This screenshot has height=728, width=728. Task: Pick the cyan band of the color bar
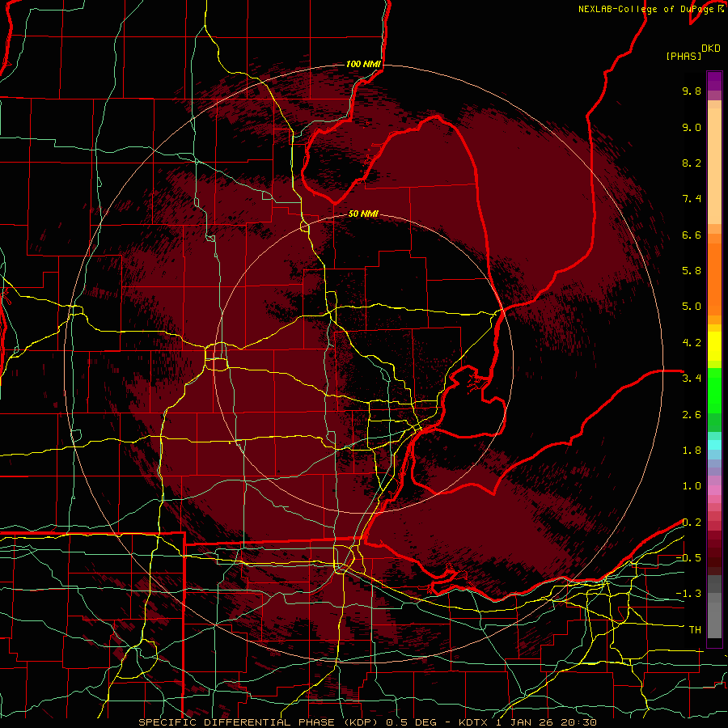[714, 445]
